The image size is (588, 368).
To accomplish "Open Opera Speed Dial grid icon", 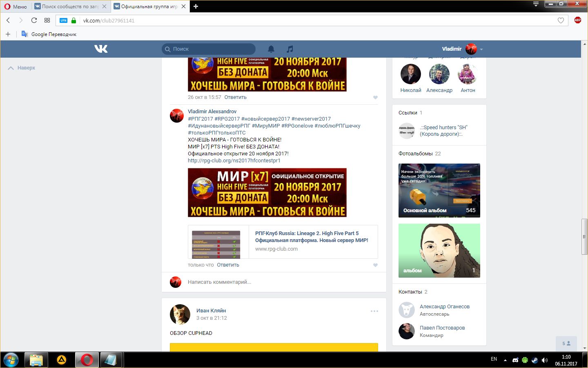I will 47,20.
